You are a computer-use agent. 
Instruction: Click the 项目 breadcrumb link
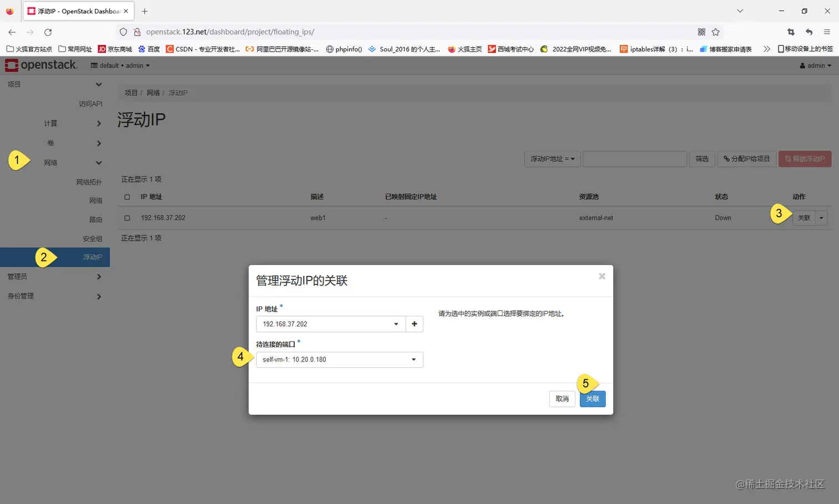coord(131,93)
